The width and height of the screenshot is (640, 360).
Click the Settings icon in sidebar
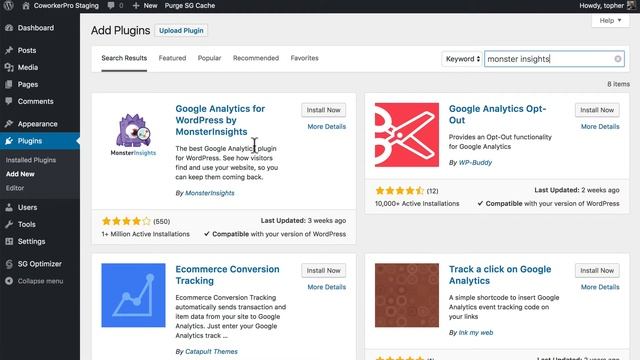pos(9,241)
